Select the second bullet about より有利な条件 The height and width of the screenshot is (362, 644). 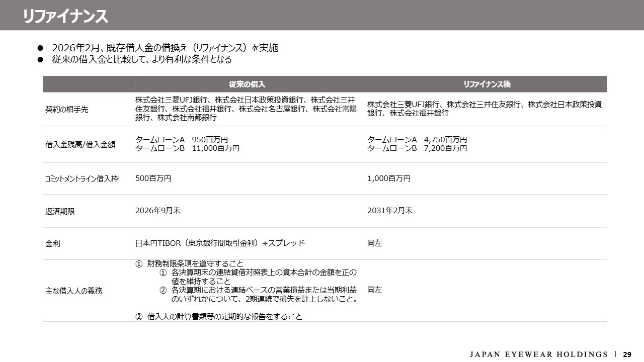(141, 60)
